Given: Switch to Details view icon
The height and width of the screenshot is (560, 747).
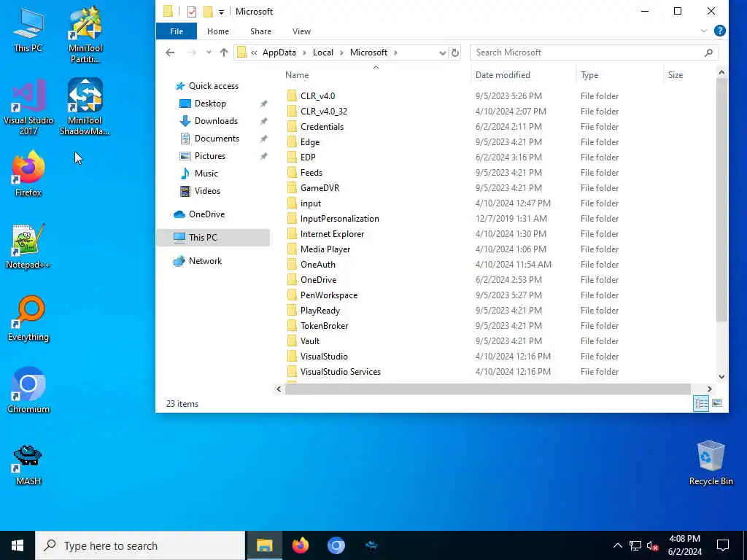Looking at the screenshot, I should pyautogui.click(x=701, y=403).
